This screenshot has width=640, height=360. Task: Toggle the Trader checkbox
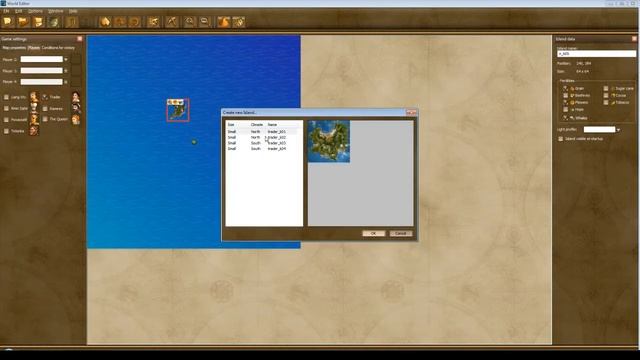tap(45, 97)
